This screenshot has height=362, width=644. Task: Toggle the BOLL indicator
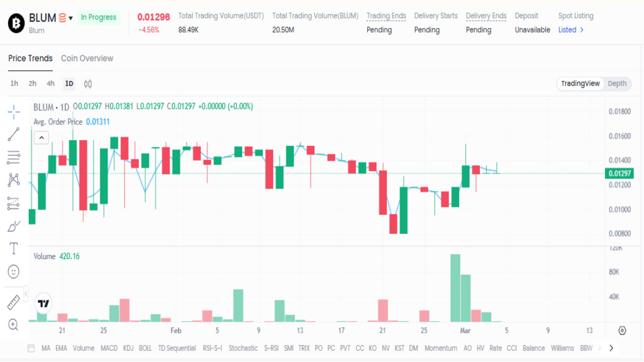145,348
